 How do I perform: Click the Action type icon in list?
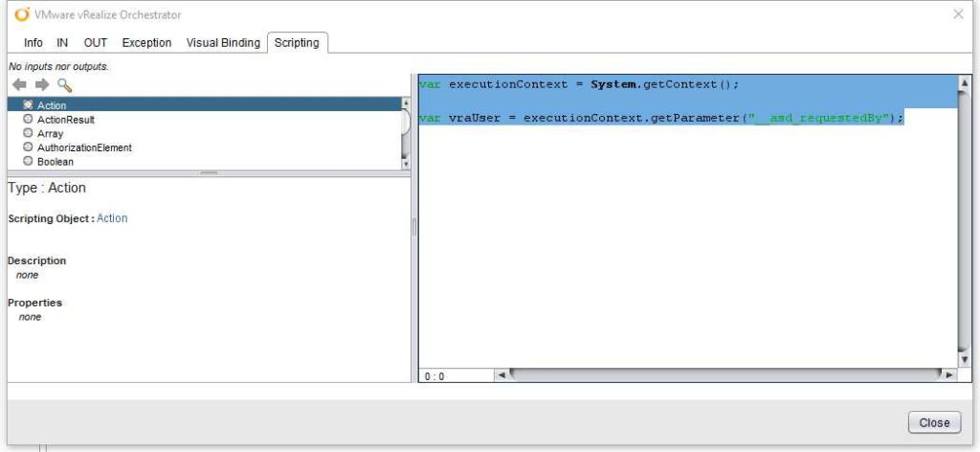(x=28, y=105)
